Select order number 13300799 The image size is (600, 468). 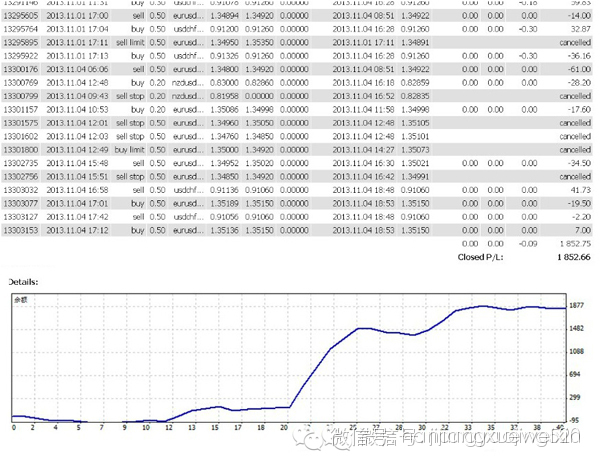[21, 96]
